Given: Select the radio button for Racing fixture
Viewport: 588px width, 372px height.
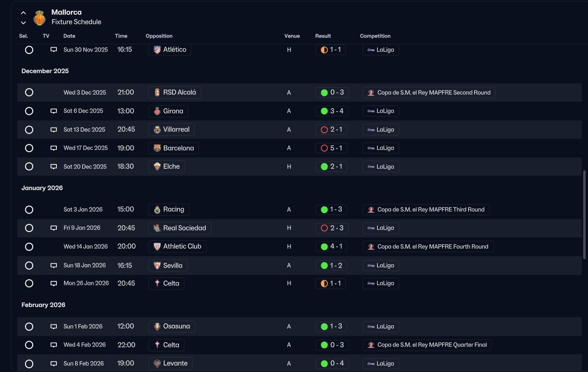Looking at the screenshot, I should 29,210.
